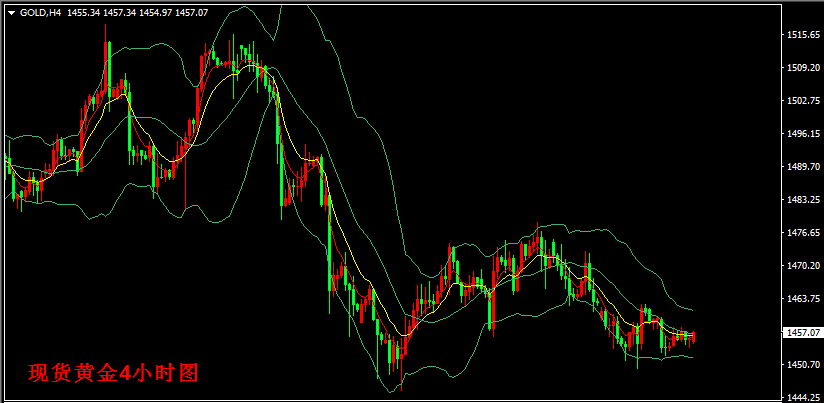Open the chart menu triangle beside GOLD,H4
824x403 pixels.
coord(12,13)
